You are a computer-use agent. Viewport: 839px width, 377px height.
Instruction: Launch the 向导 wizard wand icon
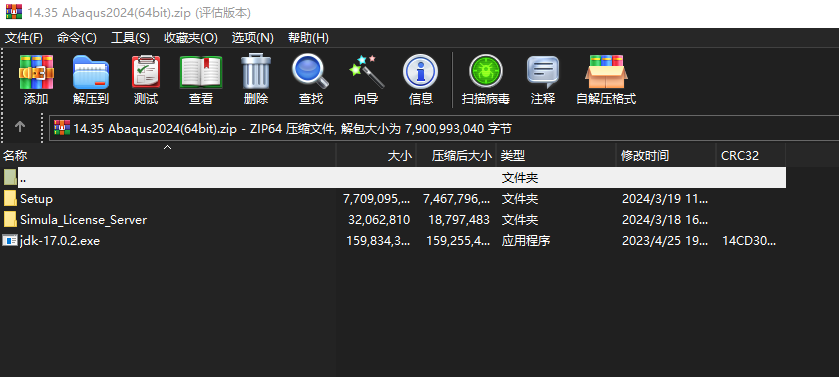pyautogui.click(x=366, y=72)
